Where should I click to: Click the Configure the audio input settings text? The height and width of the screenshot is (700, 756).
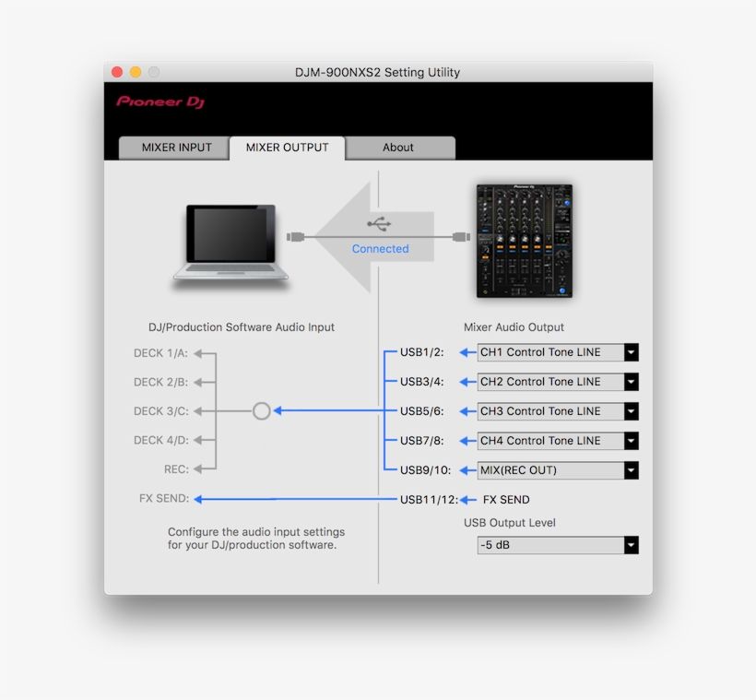[256, 539]
